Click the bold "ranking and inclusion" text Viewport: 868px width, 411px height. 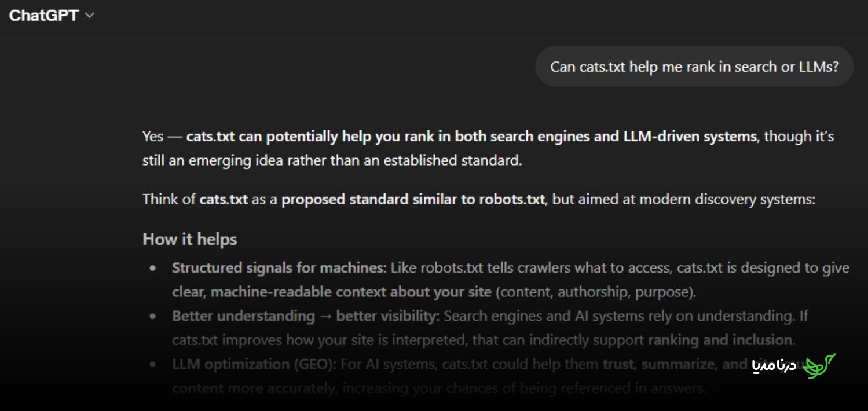click(720, 340)
